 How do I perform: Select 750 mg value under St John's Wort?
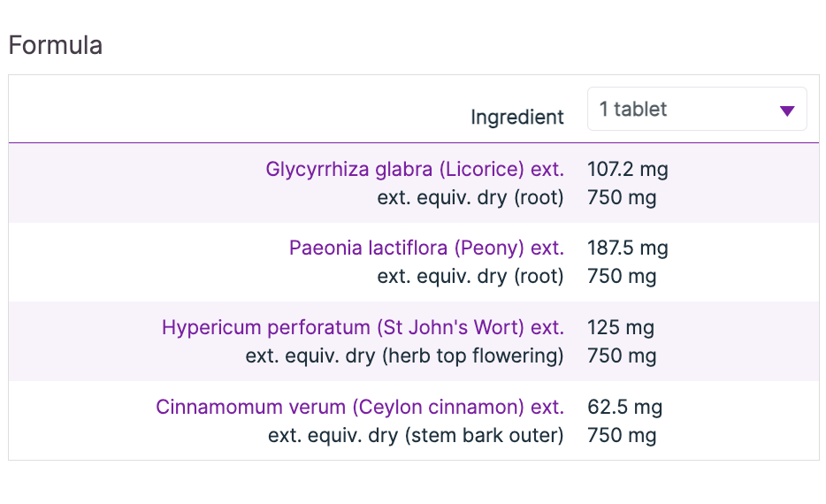pos(622,356)
